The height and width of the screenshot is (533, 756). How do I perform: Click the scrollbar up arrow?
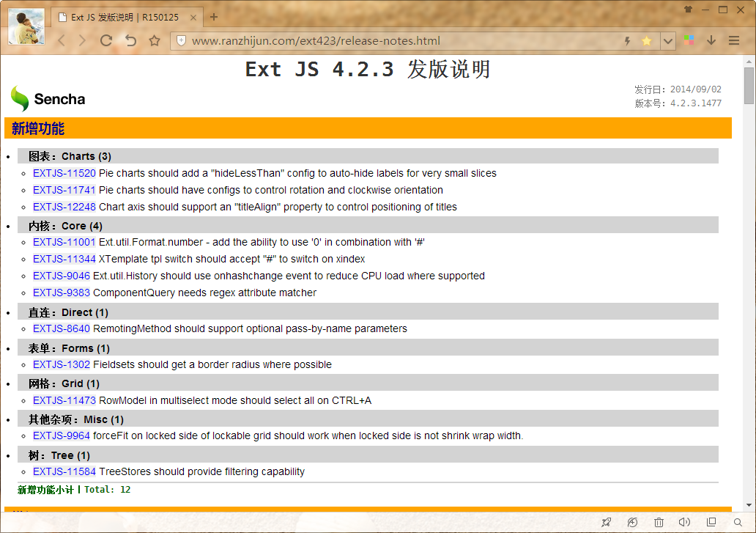748,62
